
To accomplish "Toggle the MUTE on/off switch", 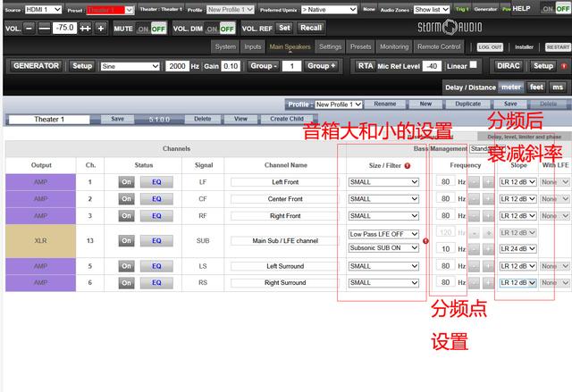I will tap(151, 28).
